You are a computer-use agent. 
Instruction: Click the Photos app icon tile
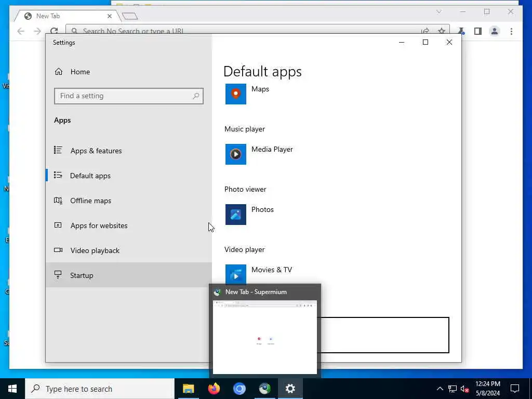click(x=236, y=215)
